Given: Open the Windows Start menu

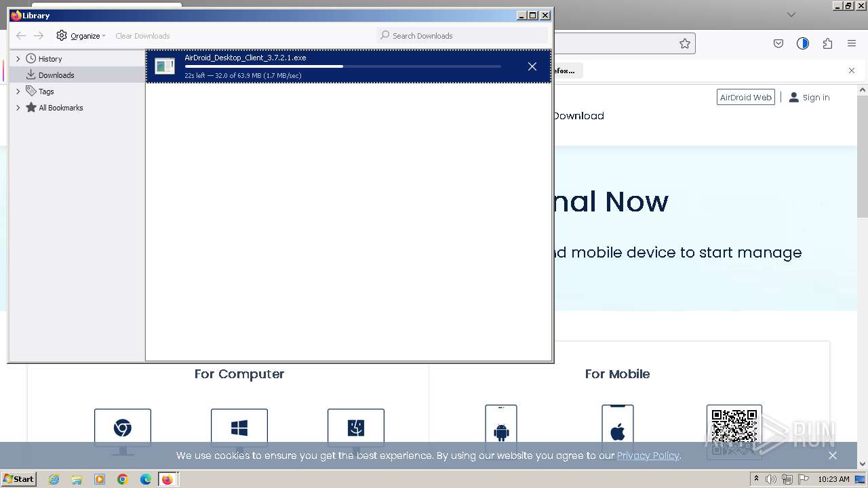Looking at the screenshot, I should 18,479.
